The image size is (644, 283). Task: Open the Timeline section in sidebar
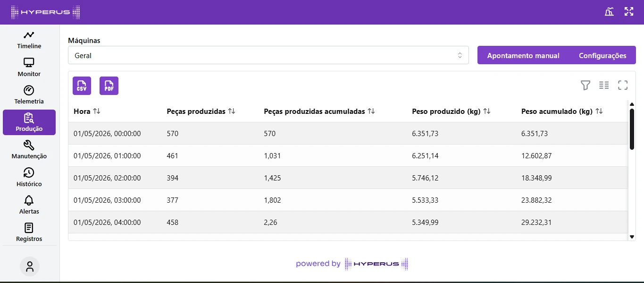29,40
